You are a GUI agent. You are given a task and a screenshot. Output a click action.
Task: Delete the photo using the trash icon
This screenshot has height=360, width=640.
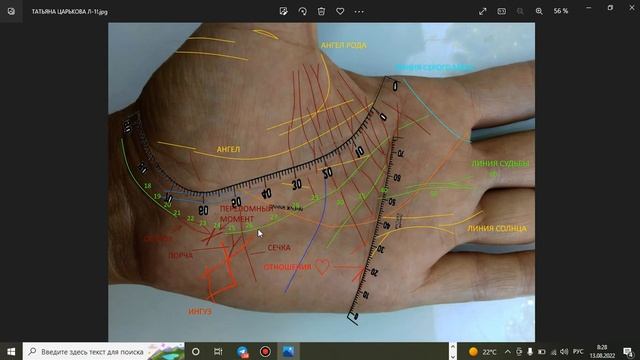321,11
